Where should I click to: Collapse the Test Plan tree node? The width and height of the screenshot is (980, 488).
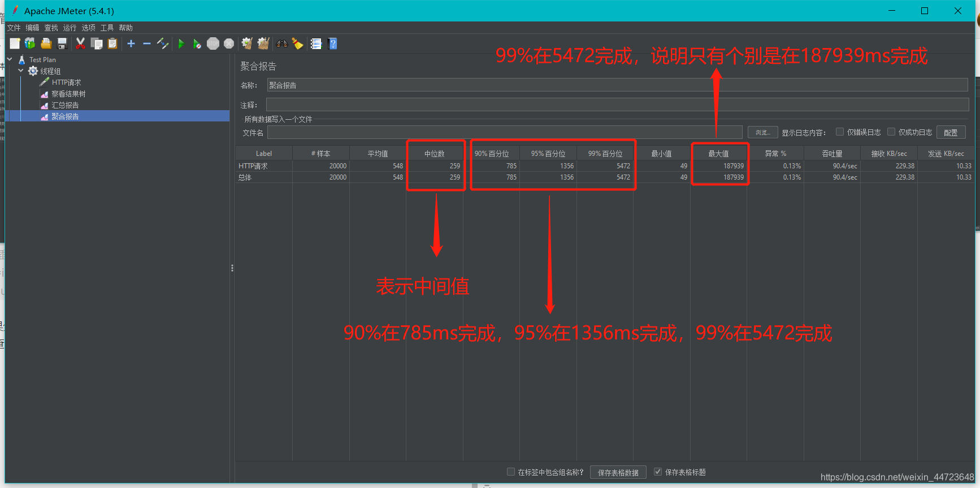(x=10, y=59)
